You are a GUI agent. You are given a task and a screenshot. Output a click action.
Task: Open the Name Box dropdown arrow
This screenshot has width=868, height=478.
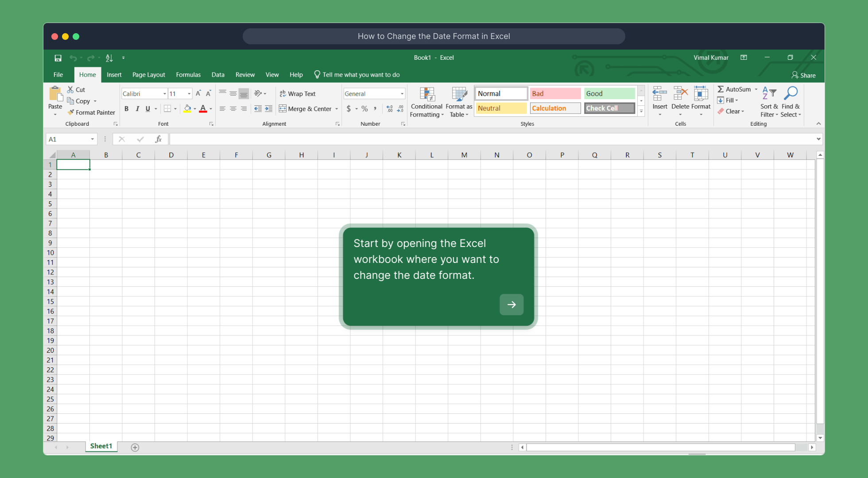tap(93, 139)
